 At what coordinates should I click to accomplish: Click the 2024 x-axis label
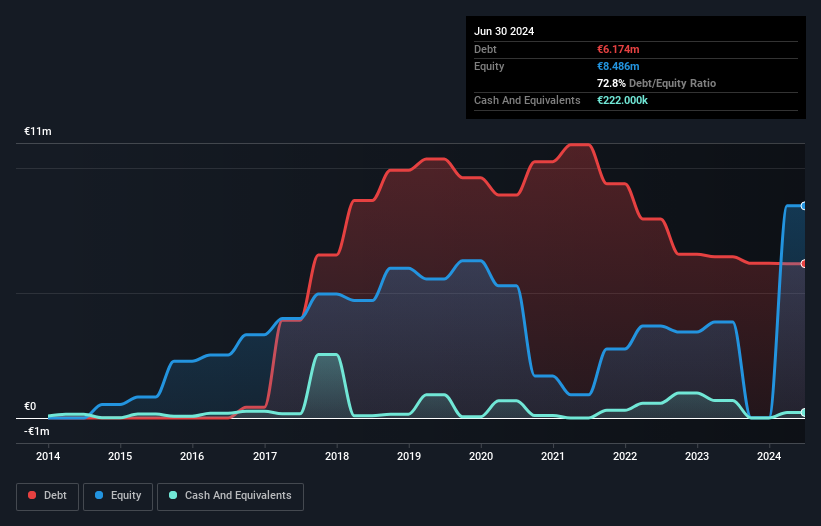(769, 456)
